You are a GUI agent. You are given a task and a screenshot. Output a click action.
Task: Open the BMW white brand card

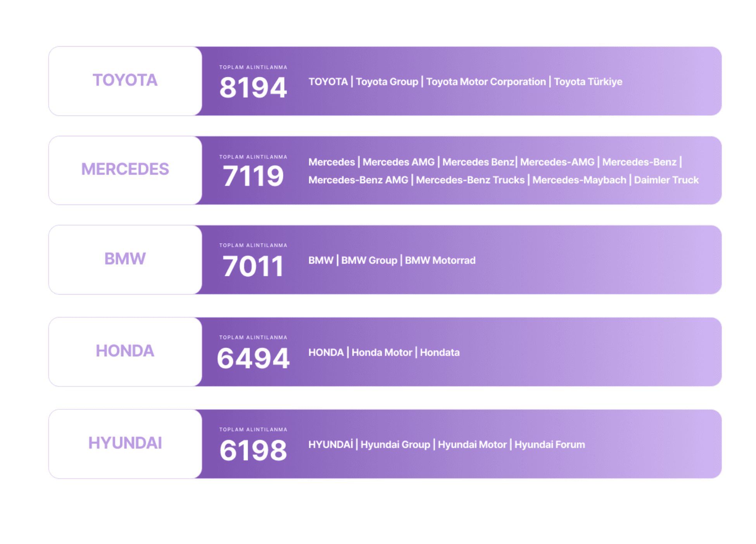click(x=125, y=259)
